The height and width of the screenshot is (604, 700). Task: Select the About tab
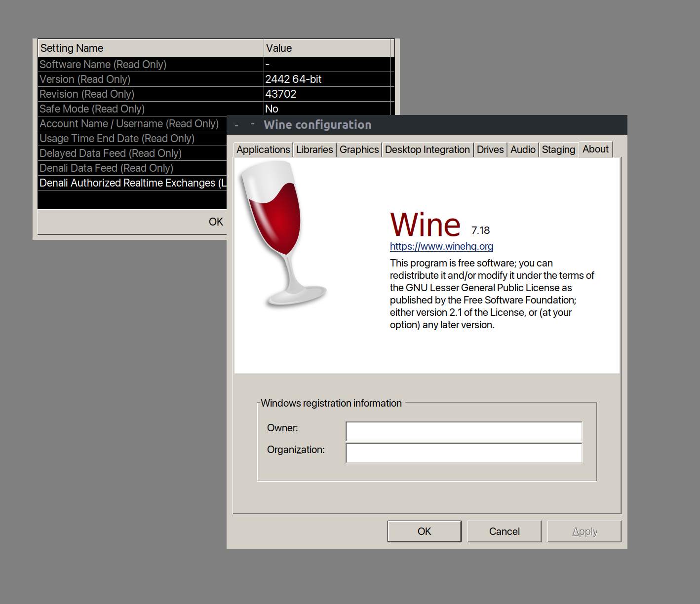coord(595,149)
